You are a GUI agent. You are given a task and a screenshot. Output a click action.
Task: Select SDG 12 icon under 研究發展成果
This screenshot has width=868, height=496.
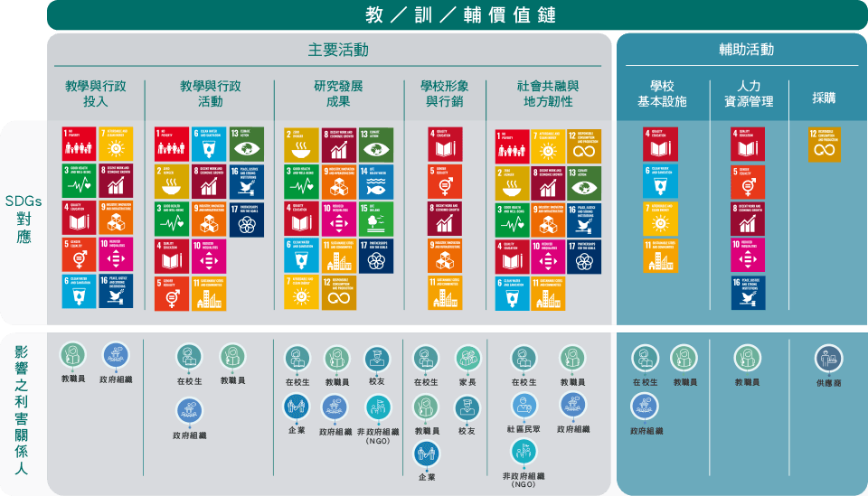pyautogui.click(x=339, y=293)
